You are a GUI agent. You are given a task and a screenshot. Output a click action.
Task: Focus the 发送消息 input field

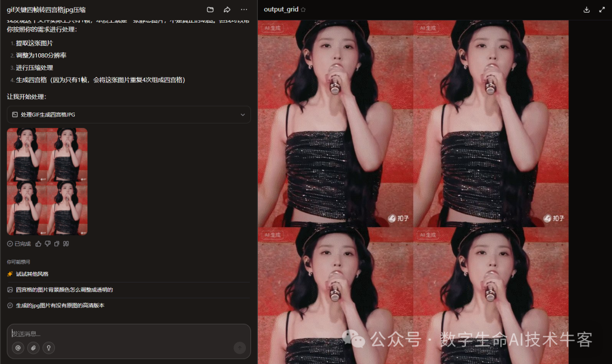tap(129, 333)
